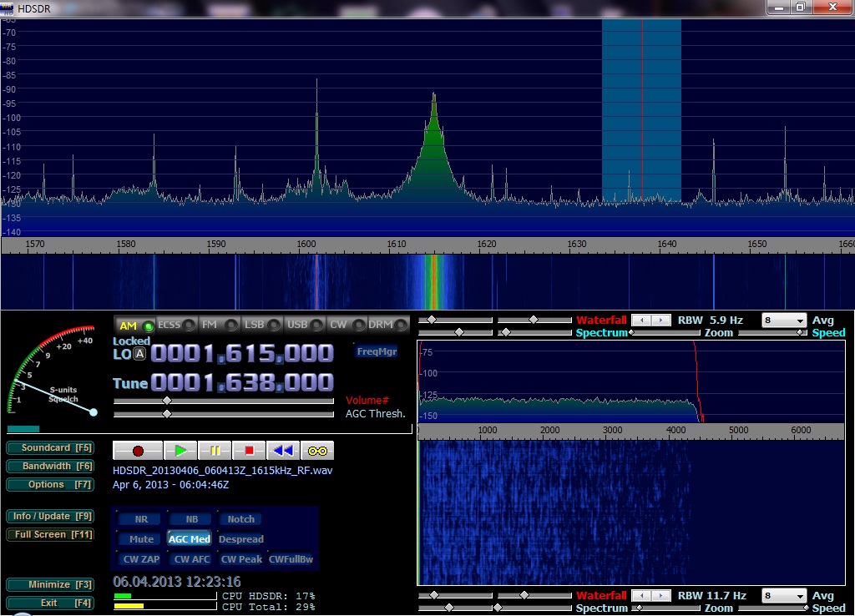
Task: Increase upper RBW with right arrow
Action: (661, 320)
